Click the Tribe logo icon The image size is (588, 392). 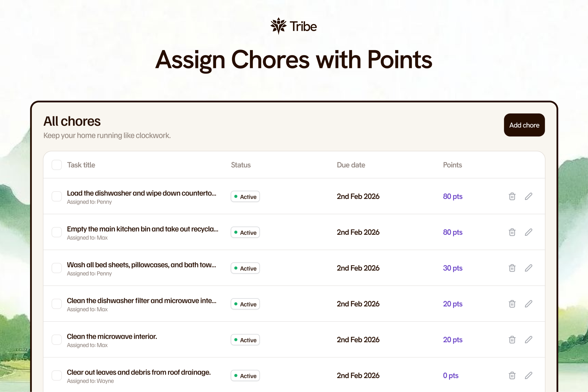coord(278,26)
